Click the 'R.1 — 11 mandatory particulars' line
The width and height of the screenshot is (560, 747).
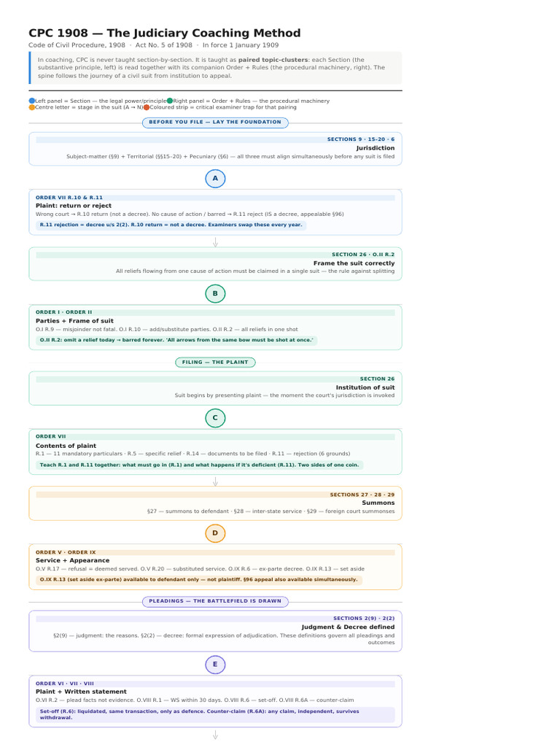click(x=192, y=454)
